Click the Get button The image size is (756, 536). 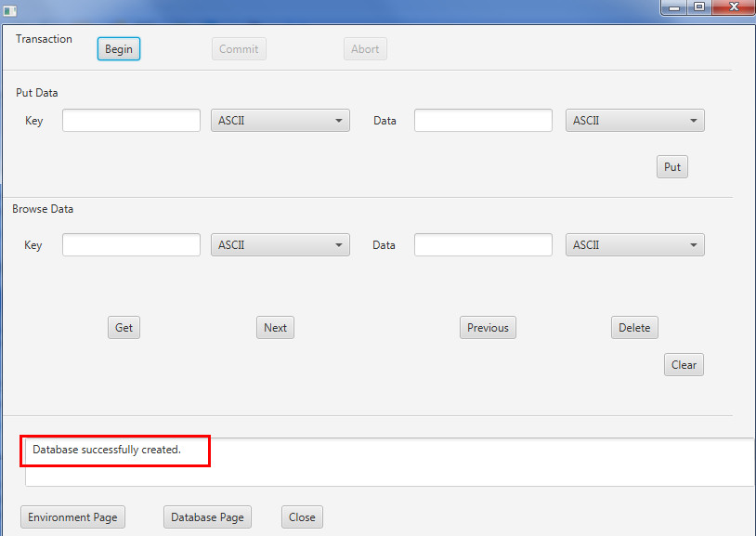(x=124, y=327)
